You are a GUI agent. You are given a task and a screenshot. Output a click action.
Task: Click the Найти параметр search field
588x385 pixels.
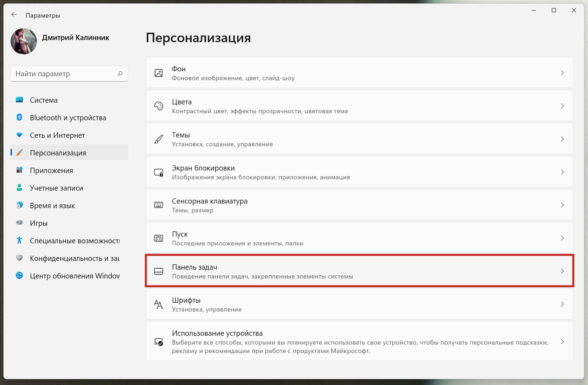65,74
